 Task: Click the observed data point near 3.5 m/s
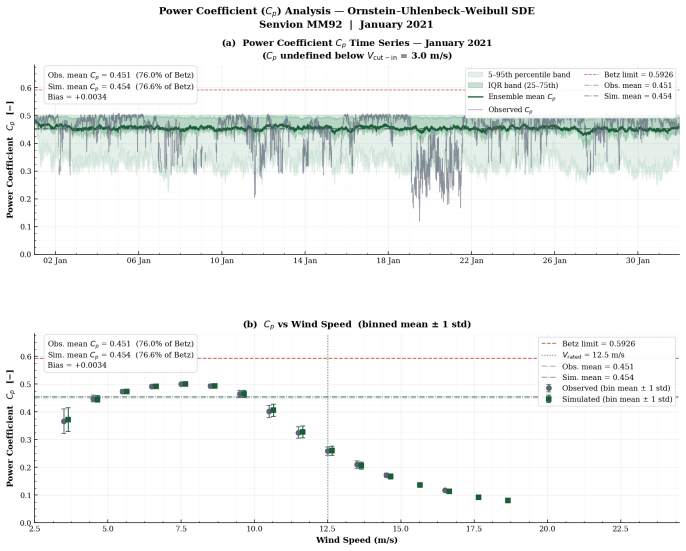pos(64,421)
